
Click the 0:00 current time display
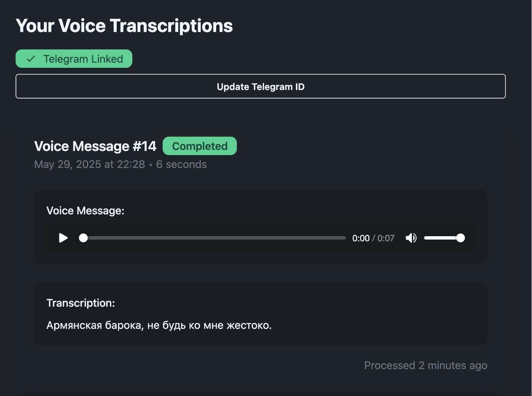click(361, 238)
